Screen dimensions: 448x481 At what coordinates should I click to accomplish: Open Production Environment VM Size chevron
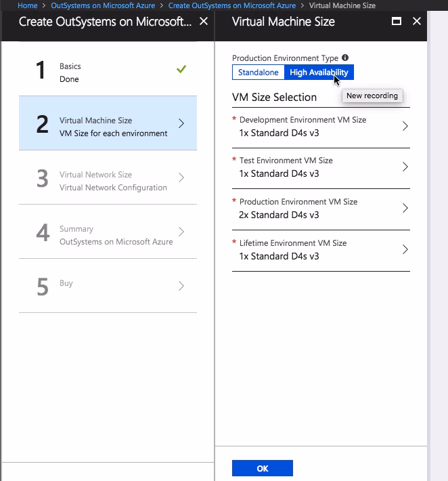pos(405,208)
